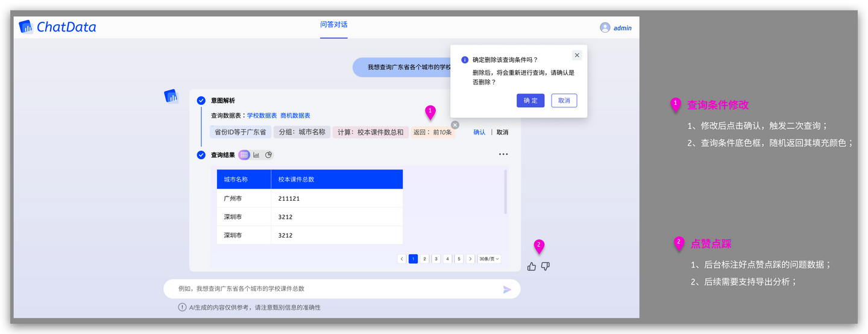The width and height of the screenshot is (868, 334).
Task: Edit the 省份ID等于广东省 condition tag
Action: click(240, 132)
